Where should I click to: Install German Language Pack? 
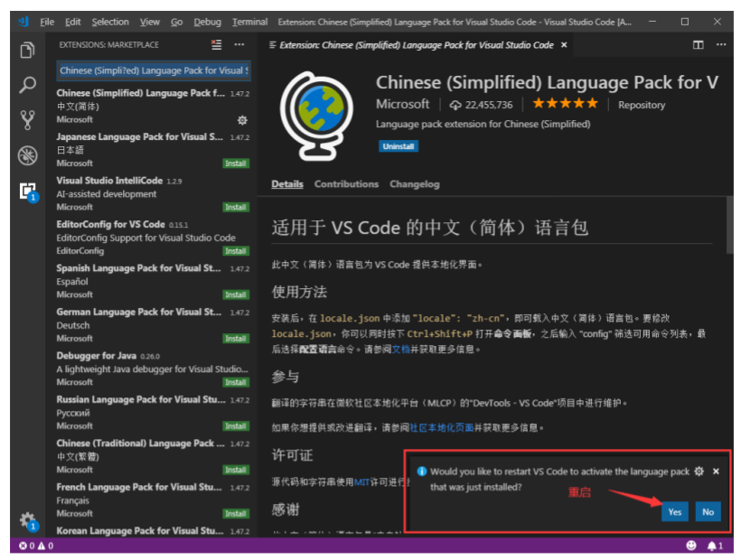(235, 339)
